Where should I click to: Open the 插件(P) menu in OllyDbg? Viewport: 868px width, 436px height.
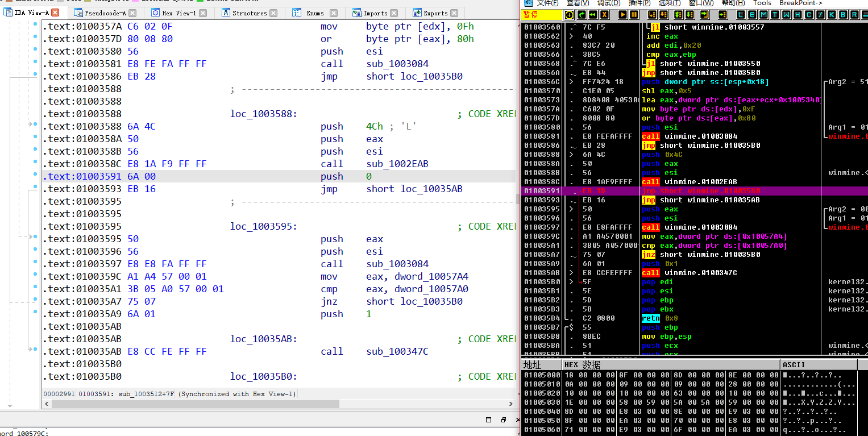click(x=639, y=3)
